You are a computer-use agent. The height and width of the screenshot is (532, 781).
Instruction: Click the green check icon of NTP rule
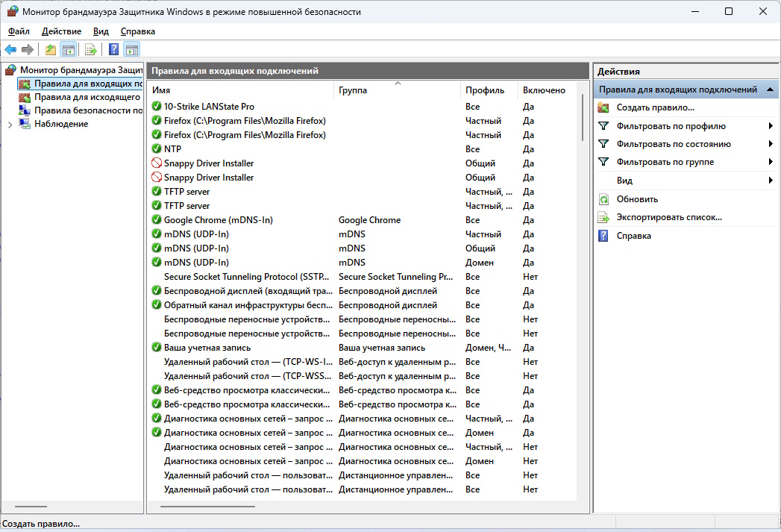157,149
